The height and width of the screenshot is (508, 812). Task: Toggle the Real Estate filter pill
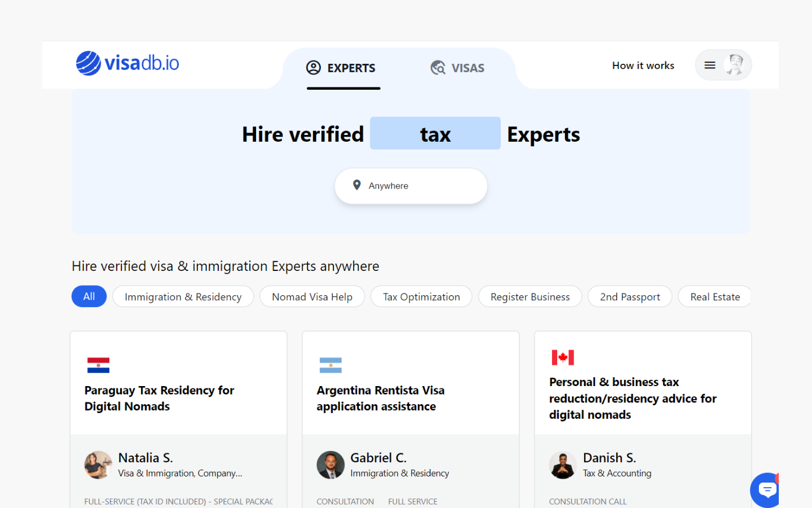[714, 296]
